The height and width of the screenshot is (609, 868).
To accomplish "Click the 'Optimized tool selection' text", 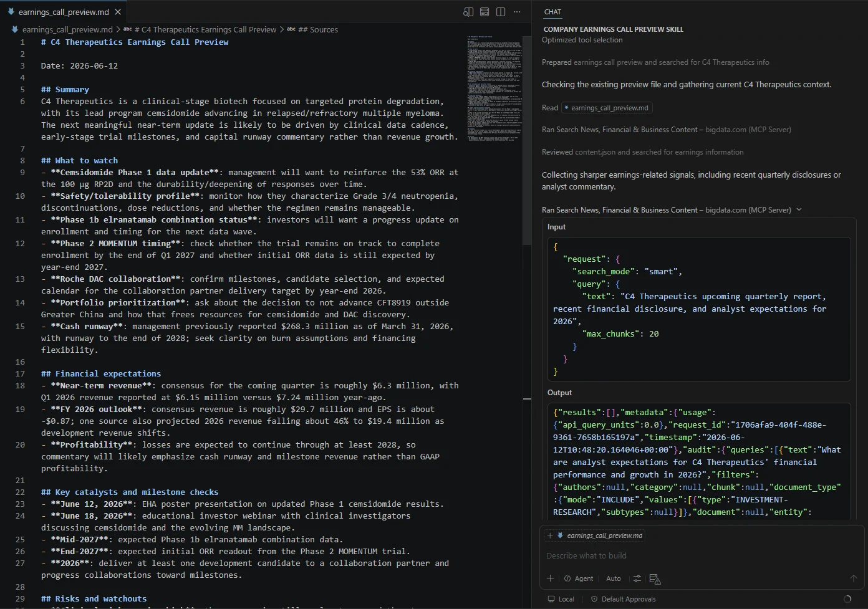I will point(582,40).
